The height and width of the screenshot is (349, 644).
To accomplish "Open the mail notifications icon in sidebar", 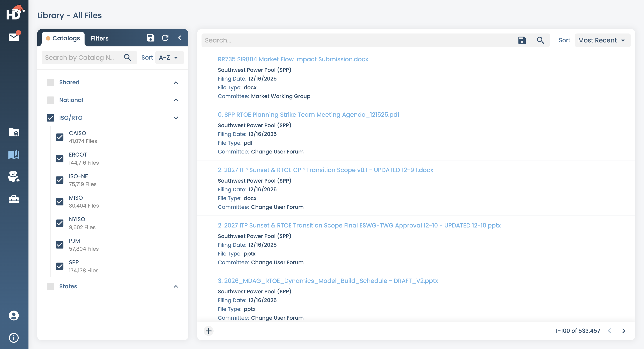I will tap(14, 37).
